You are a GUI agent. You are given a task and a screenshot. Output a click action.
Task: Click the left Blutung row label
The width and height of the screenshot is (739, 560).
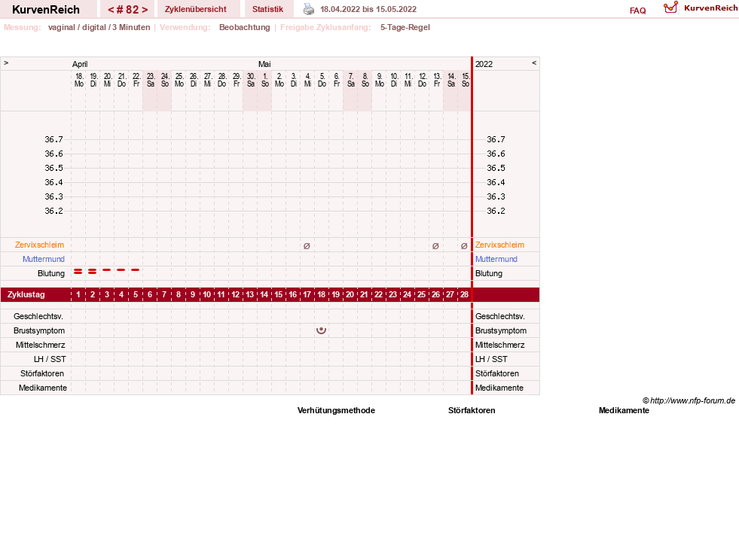coord(51,274)
